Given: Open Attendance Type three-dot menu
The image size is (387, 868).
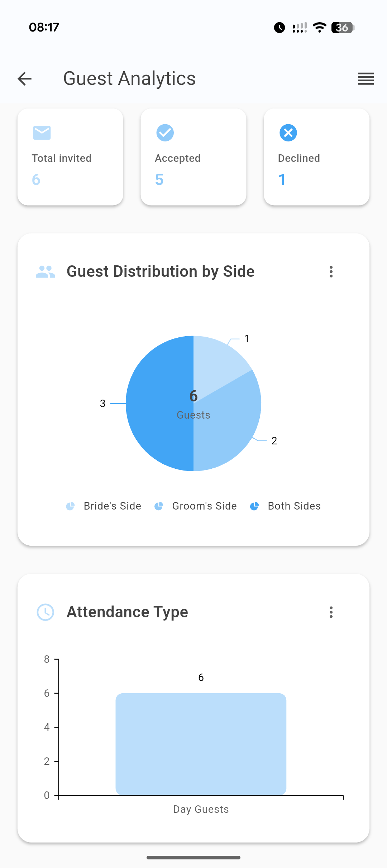Looking at the screenshot, I should pos(331,612).
